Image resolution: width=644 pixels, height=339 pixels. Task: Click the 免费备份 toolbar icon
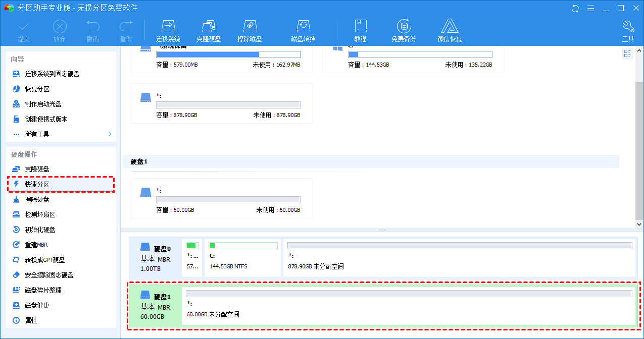[403, 31]
